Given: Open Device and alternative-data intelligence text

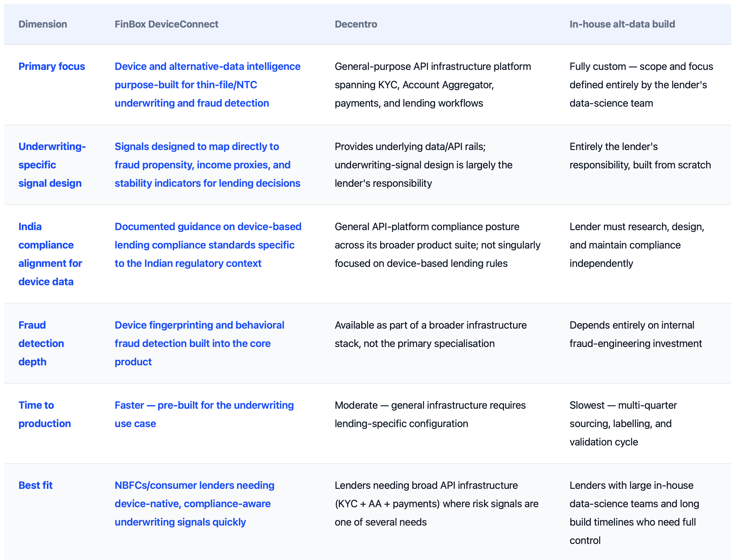Looking at the screenshot, I should click(x=207, y=85).
